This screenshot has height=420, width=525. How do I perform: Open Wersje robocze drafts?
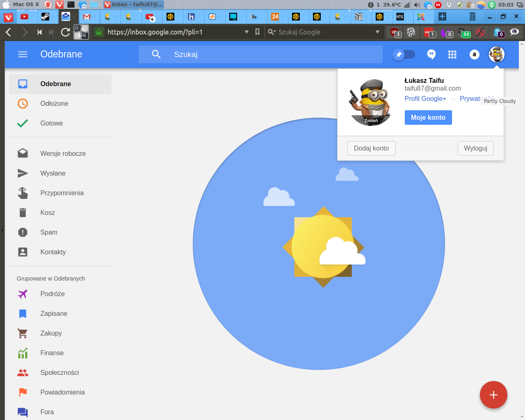click(x=60, y=153)
